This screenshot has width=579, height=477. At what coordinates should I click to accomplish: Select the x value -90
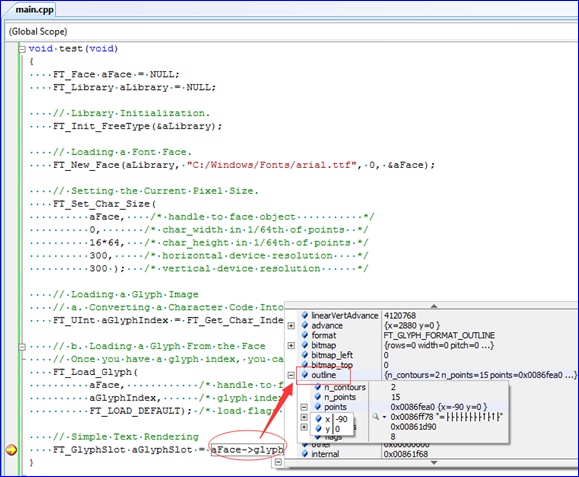click(342, 419)
